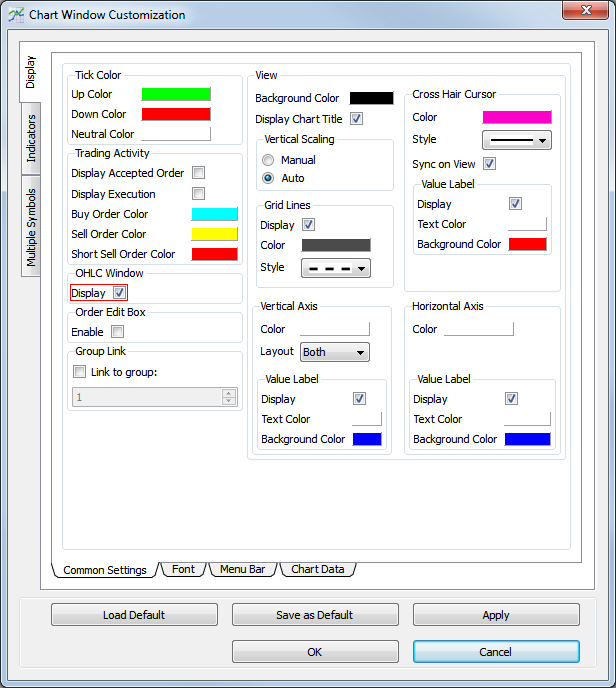Toggle the Display Execution checkbox
Viewport: 616px width, 688px height.
coord(198,194)
